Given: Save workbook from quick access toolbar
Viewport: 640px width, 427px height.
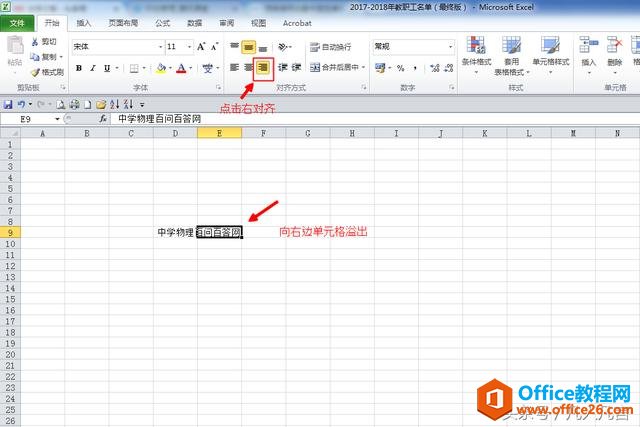Looking at the screenshot, I should click(x=8, y=105).
